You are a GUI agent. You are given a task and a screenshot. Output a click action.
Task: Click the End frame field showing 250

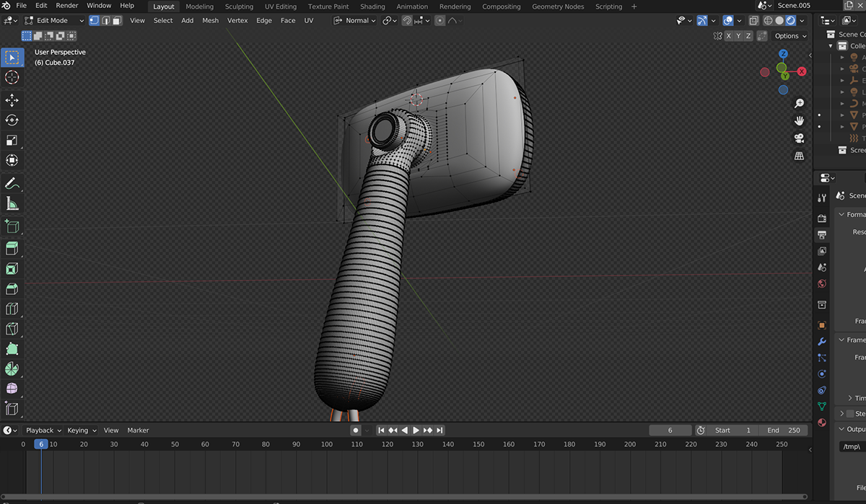784,430
